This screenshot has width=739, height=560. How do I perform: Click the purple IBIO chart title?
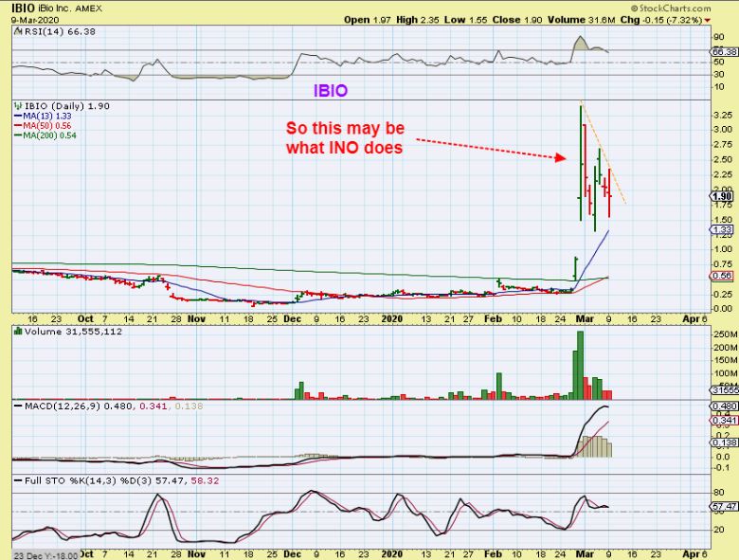[331, 91]
